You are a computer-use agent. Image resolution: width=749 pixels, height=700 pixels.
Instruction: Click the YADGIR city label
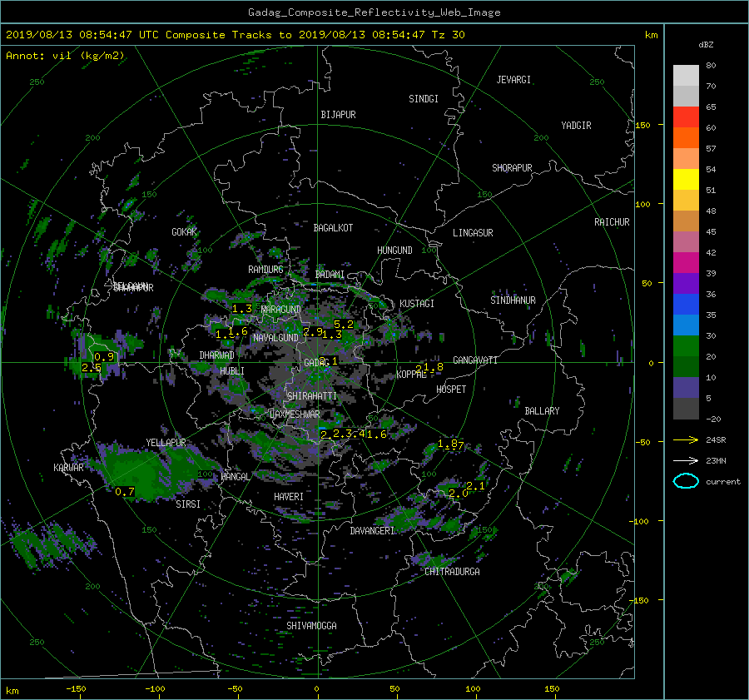coord(576,126)
